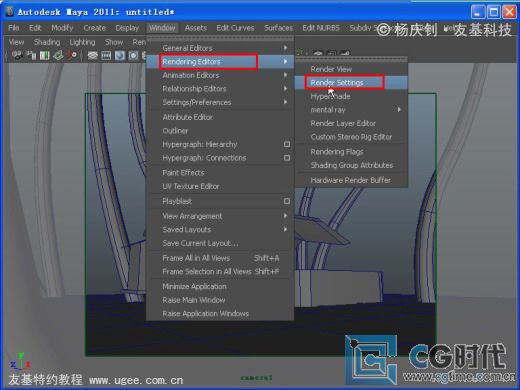Open the Edit Curves menu

pyautogui.click(x=235, y=28)
